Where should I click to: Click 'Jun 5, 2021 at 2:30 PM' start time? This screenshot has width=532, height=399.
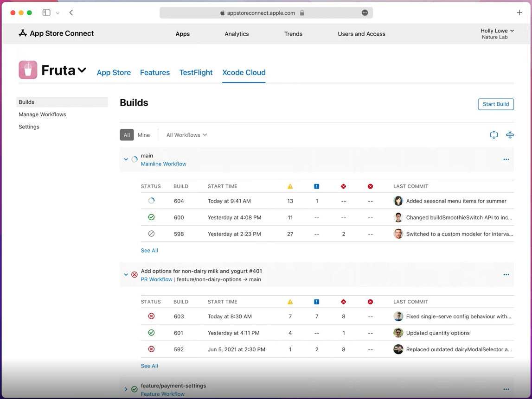[237, 349]
